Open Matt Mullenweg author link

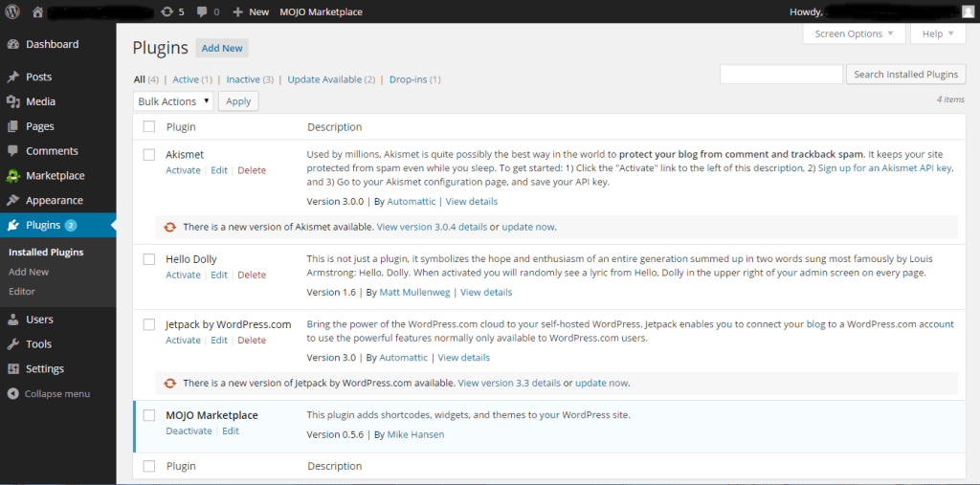click(x=414, y=293)
